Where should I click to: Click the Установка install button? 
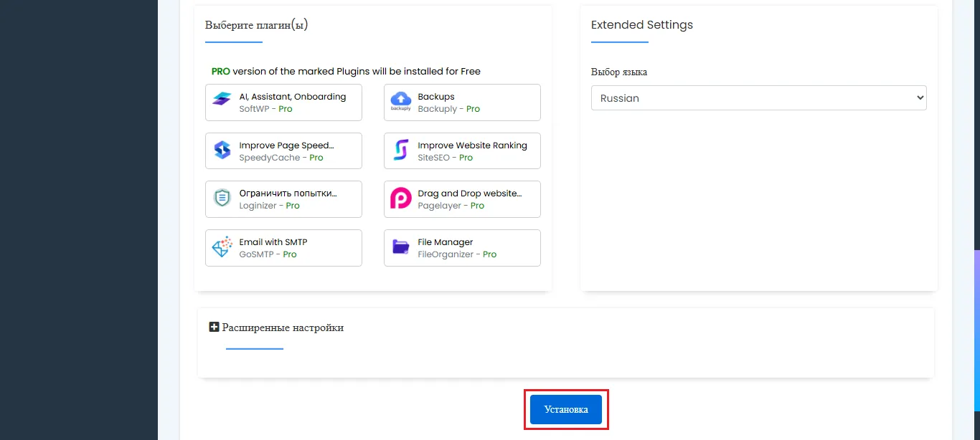coord(566,409)
